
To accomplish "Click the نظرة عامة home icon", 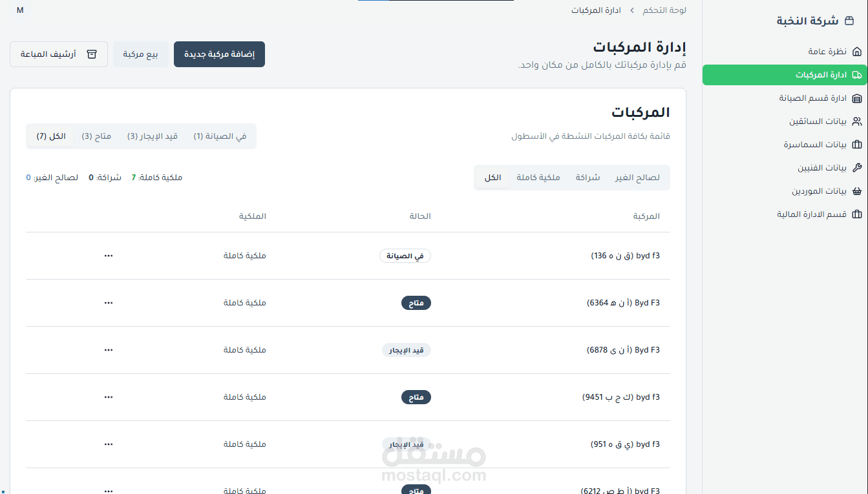I will (x=857, y=52).
